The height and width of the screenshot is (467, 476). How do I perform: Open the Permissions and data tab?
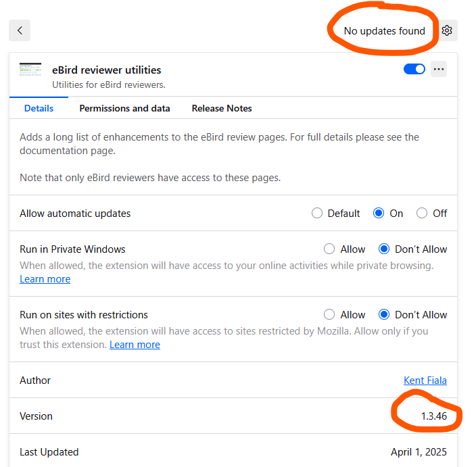(124, 108)
